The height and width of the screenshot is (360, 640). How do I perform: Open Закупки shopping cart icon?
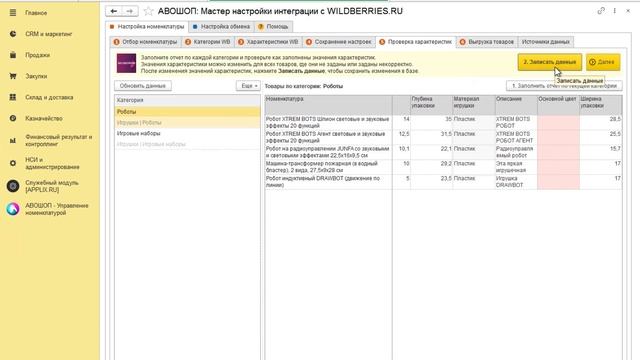[13, 76]
